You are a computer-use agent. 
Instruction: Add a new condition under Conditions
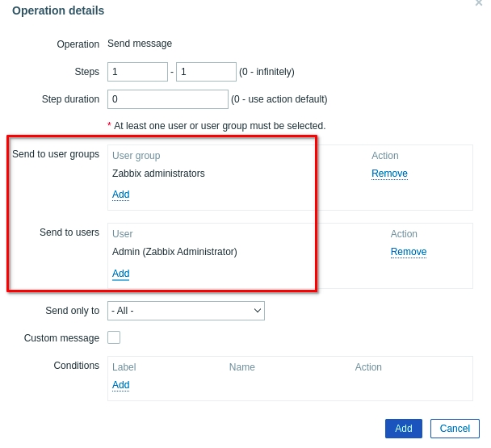pyautogui.click(x=120, y=385)
